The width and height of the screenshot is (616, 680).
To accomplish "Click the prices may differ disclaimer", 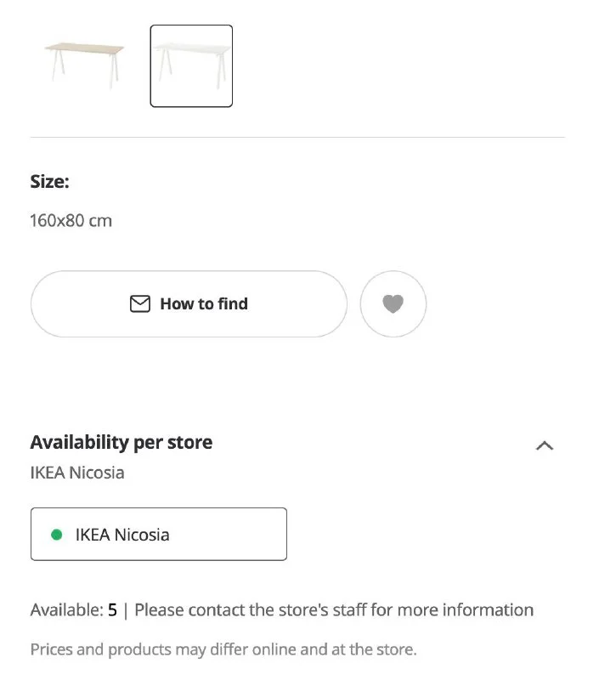I will (x=223, y=650).
